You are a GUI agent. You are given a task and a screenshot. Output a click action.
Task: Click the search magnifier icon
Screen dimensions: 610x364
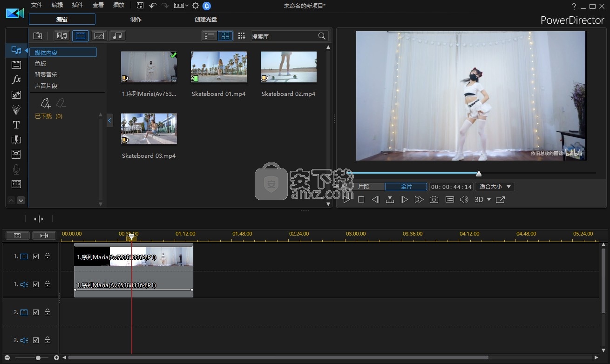(322, 36)
